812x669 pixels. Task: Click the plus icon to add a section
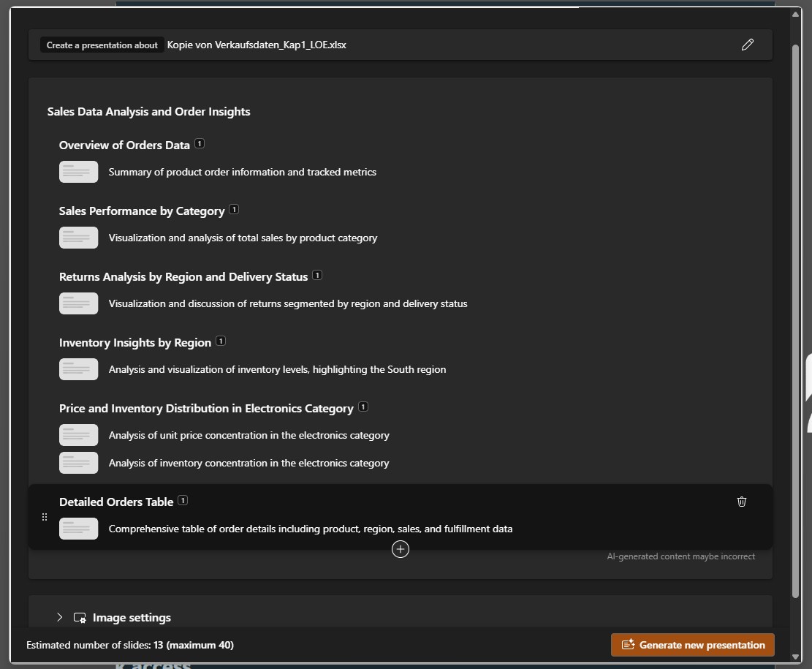[401, 549]
